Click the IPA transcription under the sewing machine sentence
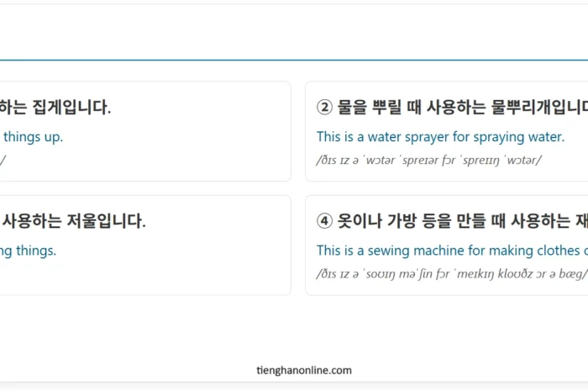 coord(450,273)
